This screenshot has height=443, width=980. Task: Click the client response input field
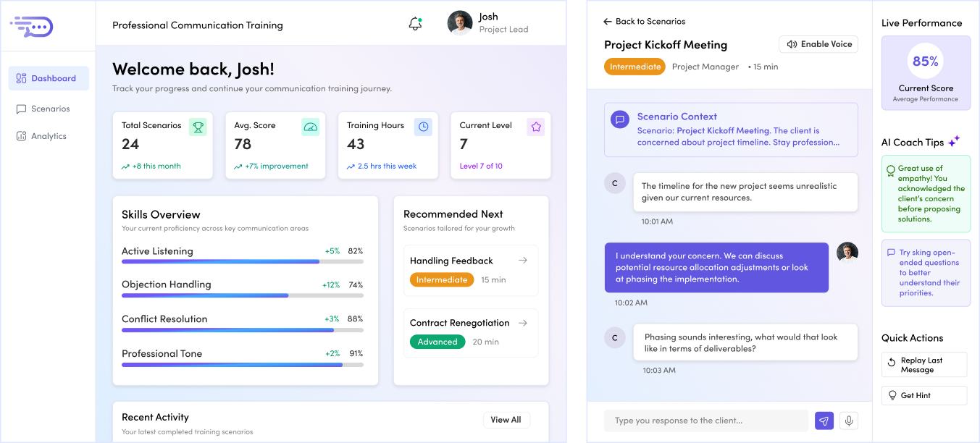tap(706, 421)
